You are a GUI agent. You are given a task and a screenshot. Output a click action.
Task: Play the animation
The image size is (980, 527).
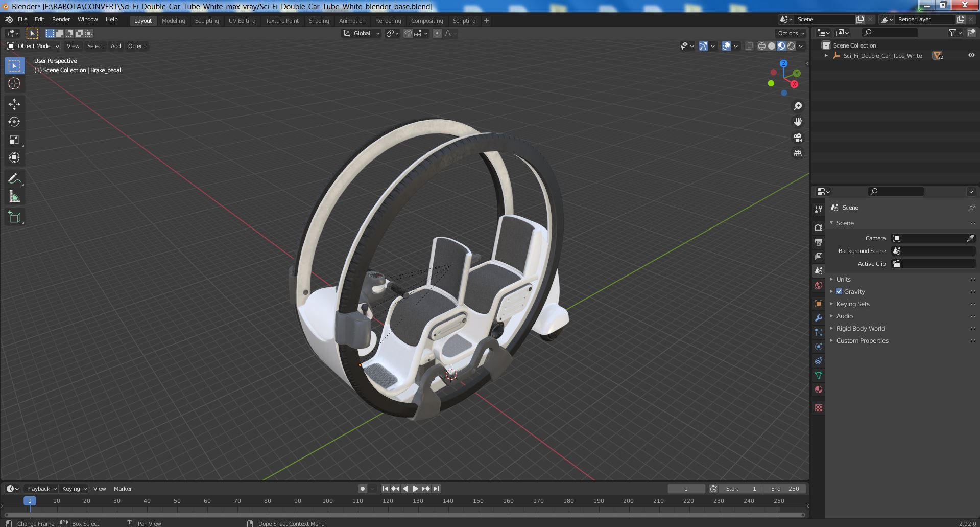tap(416, 489)
